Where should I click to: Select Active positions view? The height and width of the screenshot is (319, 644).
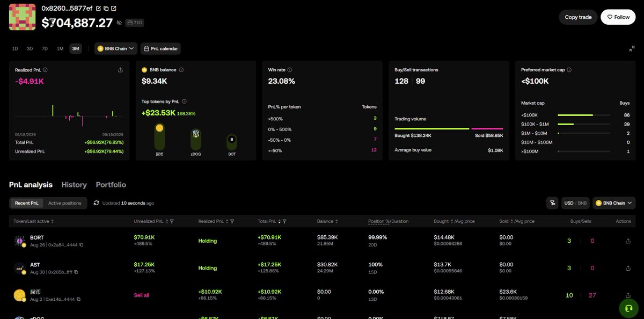(65, 203)
